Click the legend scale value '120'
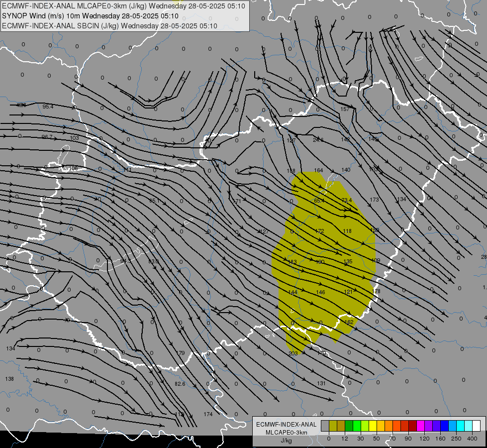 pos(424,439)
